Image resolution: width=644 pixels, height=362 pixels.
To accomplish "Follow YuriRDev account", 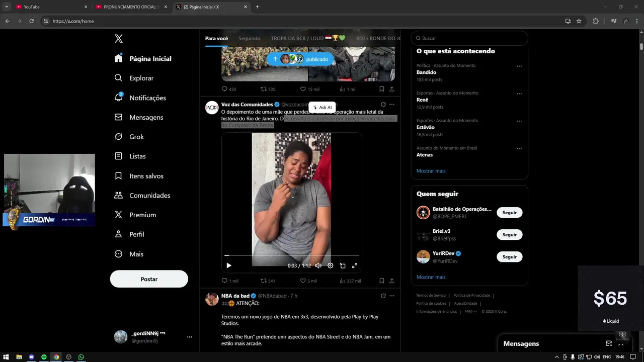I will 509,257.
